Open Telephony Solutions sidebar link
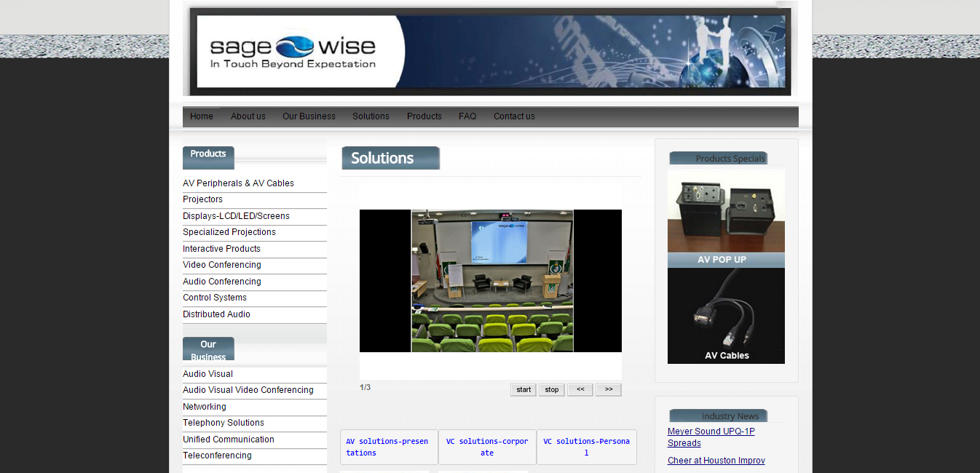 click(x=223, y=423)
